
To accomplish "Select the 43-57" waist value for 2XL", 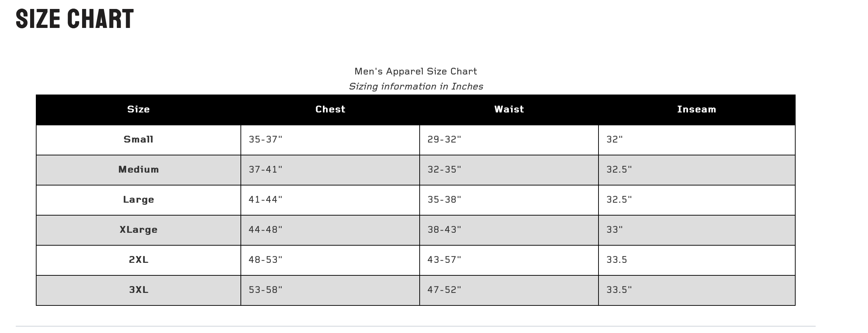I will coord(444,260).
